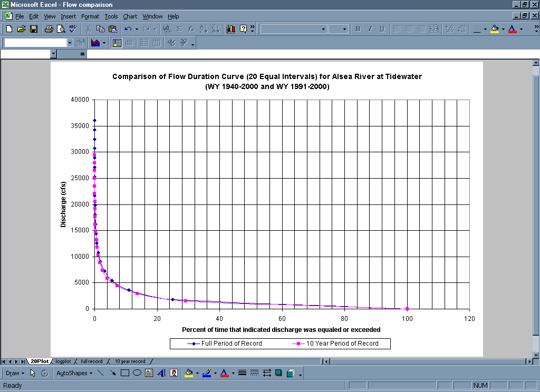Open Print Preview from the toolbar
This screenshot has width=540, height=392.
[x=61, y=29]
